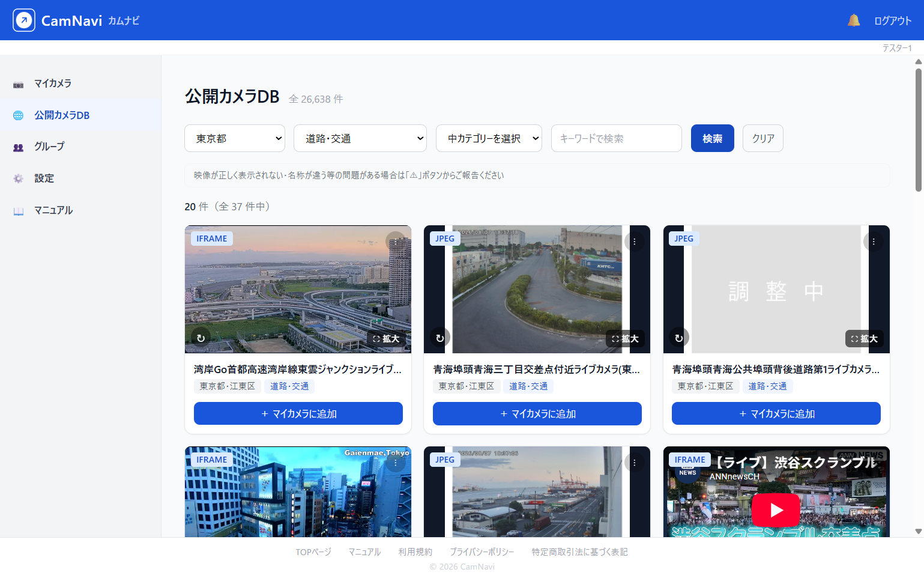Click title 青海埠頭青海三丁目交差点付近ライブカメラ
Screen dimensions: 924x581
pyautogui.click(x=537, y=370)
